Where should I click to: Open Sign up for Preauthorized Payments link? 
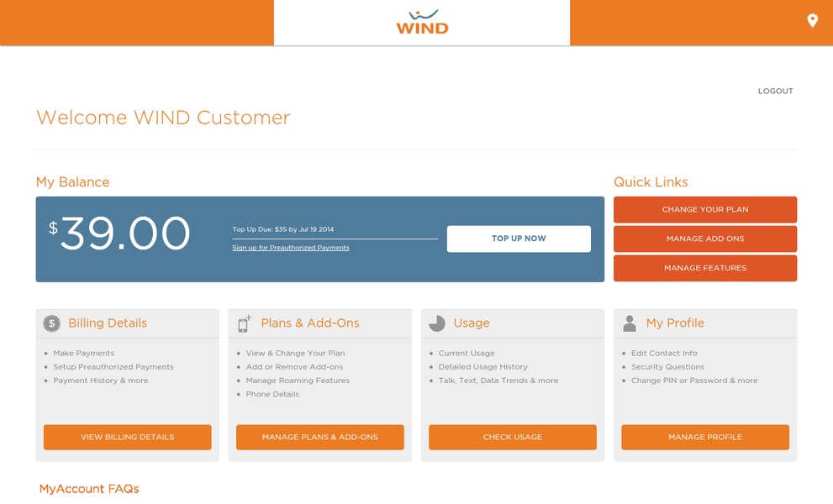point(291,248)
